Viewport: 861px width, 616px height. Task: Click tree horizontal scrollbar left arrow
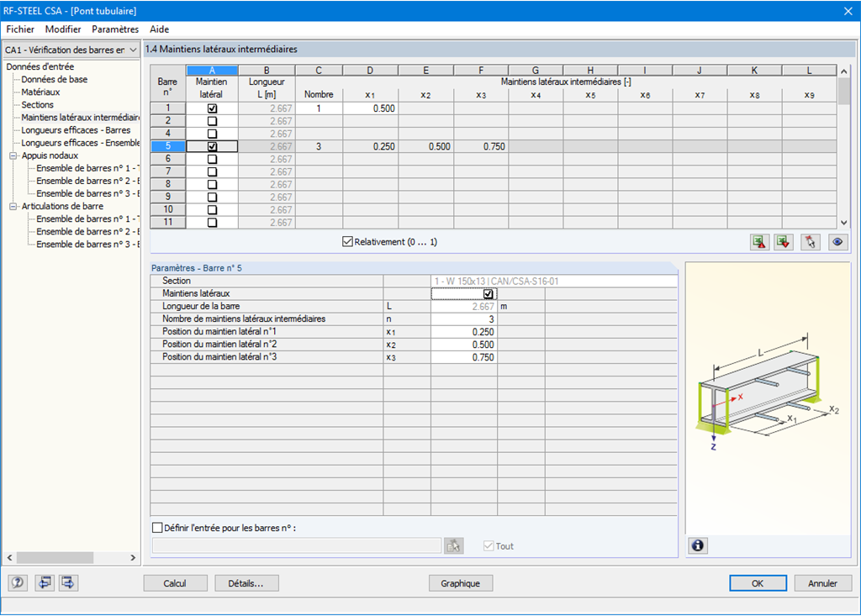[x=9, y=557]
